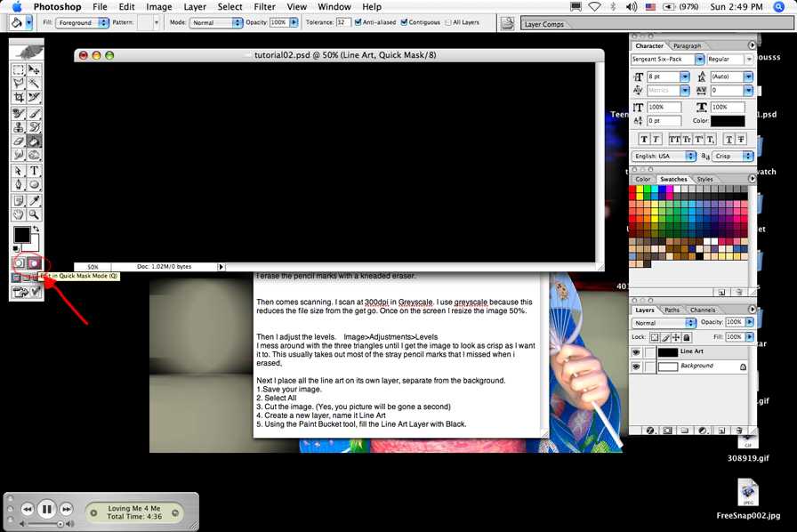Pick the Notes tool
797x532 pixels.
click(x=19, y=201)
